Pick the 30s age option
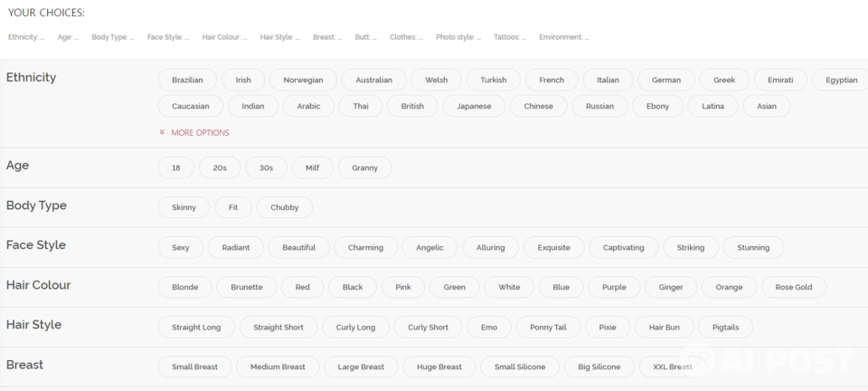The image size is (868, 391). [266, 167]
